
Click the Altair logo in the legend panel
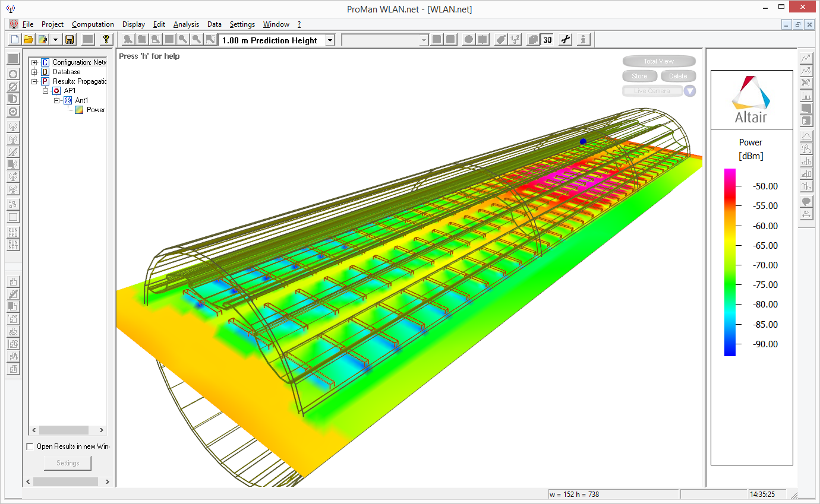[752, 99]
